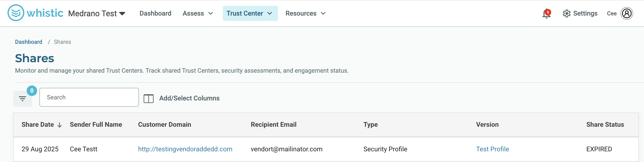Go to Dashboard in top navigation
The height and width of the screenshot is (162, 644).
[155, 13]
